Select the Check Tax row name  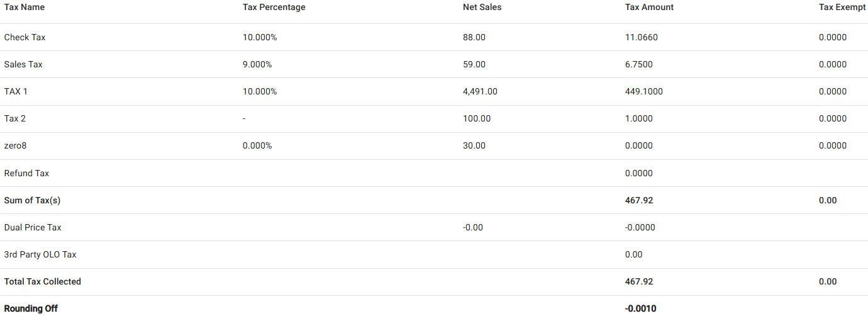click(25, 37)
